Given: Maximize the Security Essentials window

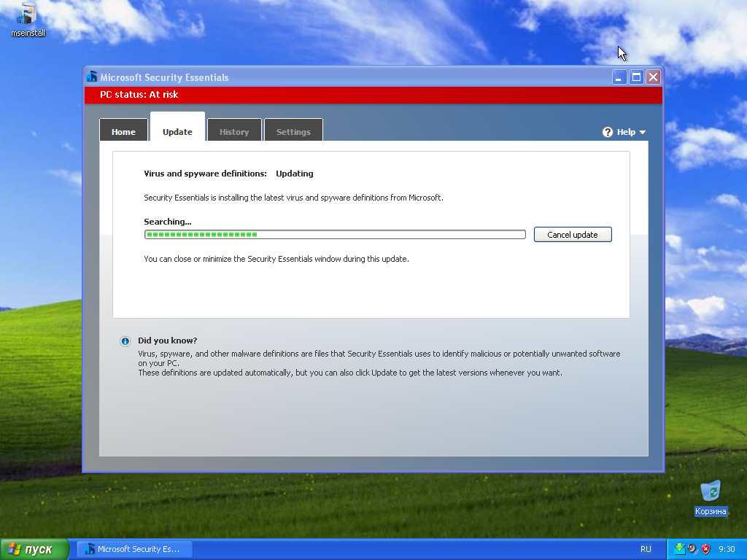Looking at the screenshot, I should pos(636,77).
